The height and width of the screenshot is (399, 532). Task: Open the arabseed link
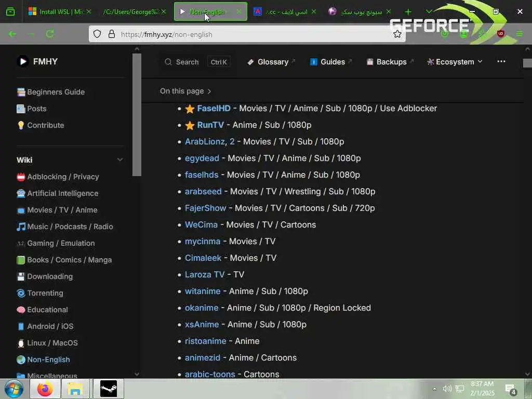(203, 191)
